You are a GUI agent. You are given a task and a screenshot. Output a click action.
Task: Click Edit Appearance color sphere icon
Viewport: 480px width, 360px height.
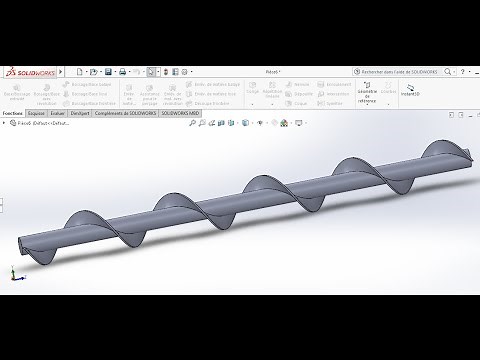pos(274,123)
